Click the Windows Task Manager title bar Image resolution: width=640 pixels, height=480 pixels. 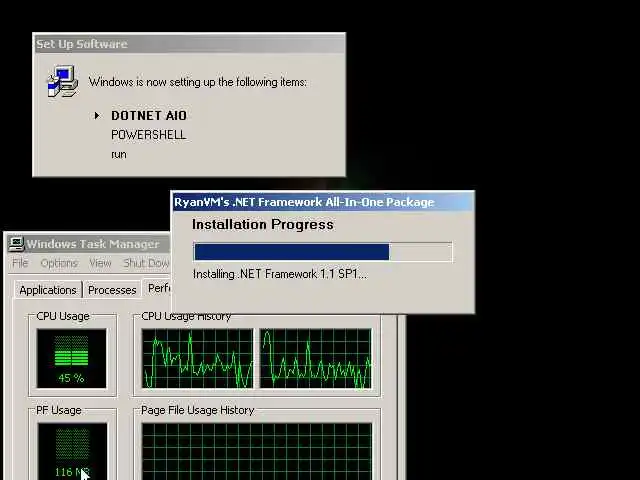[88, 244]
